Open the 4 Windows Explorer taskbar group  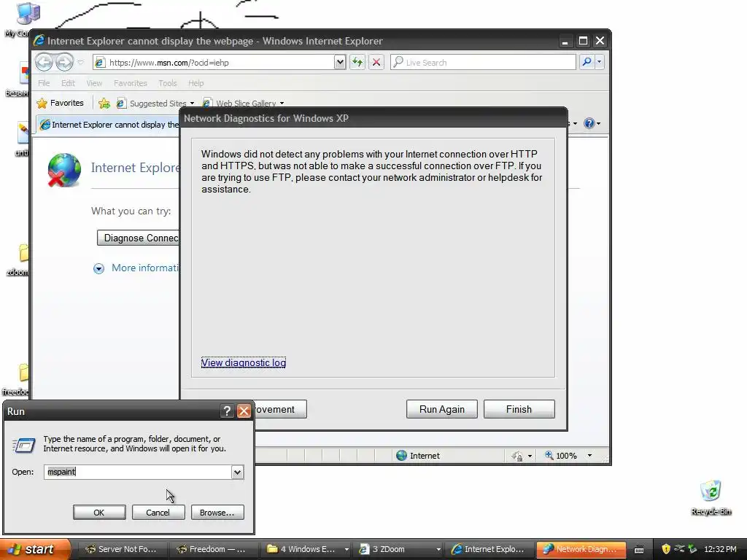(307, 549)
